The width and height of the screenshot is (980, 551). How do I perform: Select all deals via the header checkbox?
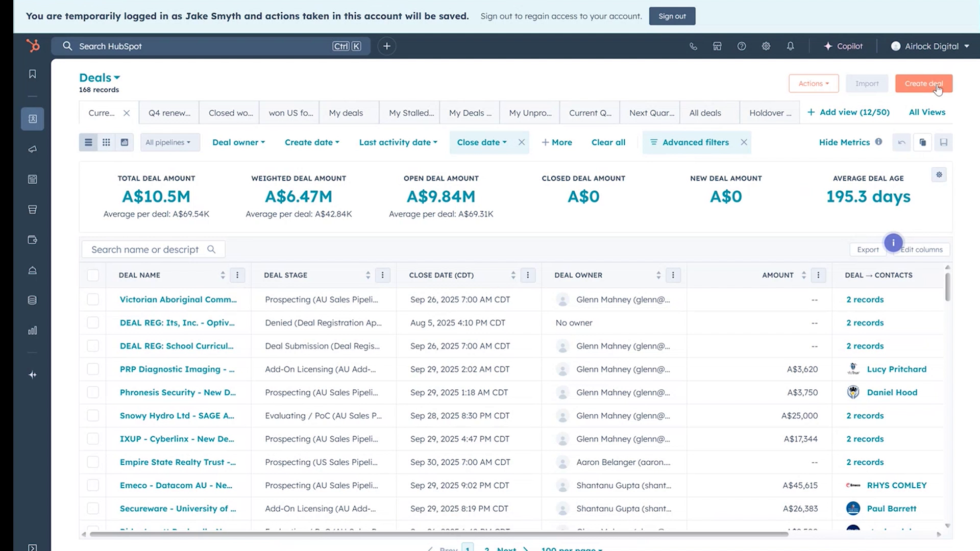93,275
